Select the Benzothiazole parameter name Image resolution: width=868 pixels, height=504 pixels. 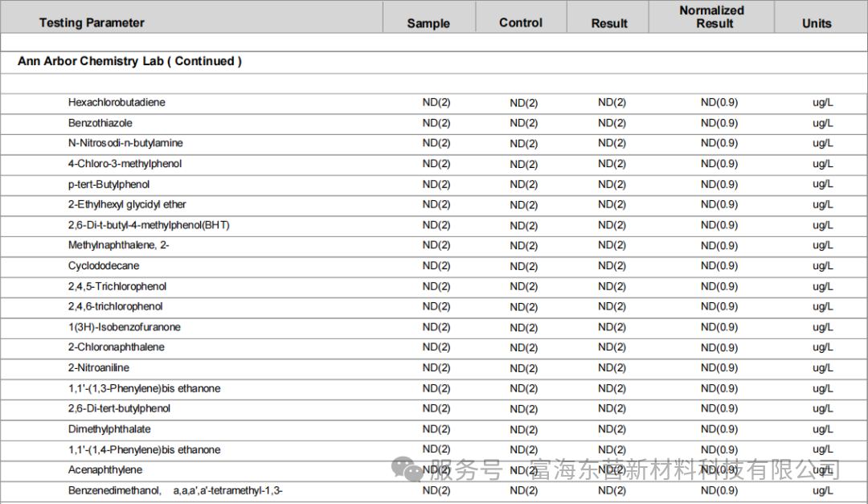100,123
